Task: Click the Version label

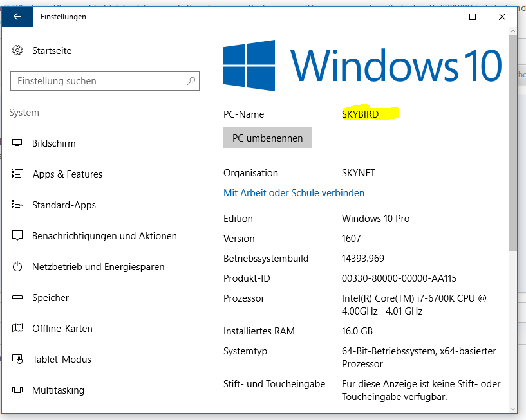Action: click(x=239, y=239)
